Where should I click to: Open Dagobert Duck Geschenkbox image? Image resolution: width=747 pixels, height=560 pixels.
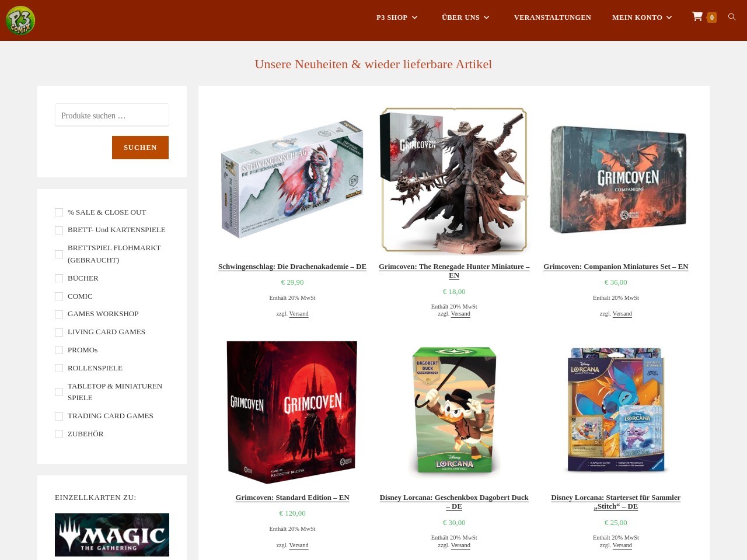[x=454, y=411]
